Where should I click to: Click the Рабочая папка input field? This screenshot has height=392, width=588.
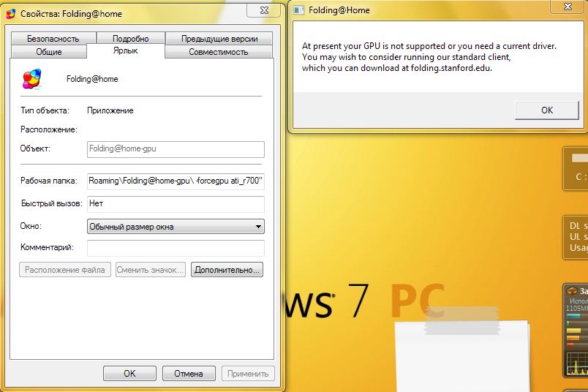click(x=176, y=181)
